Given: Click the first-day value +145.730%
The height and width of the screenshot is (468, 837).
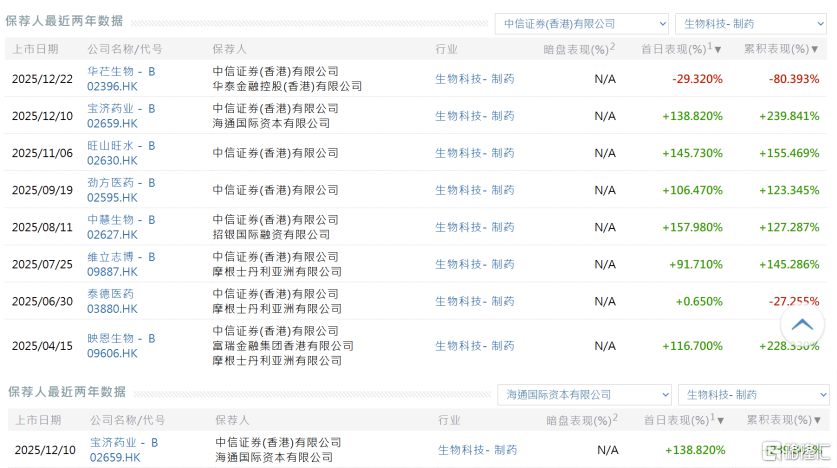Looking at the screenshot, I should (692, 153).
